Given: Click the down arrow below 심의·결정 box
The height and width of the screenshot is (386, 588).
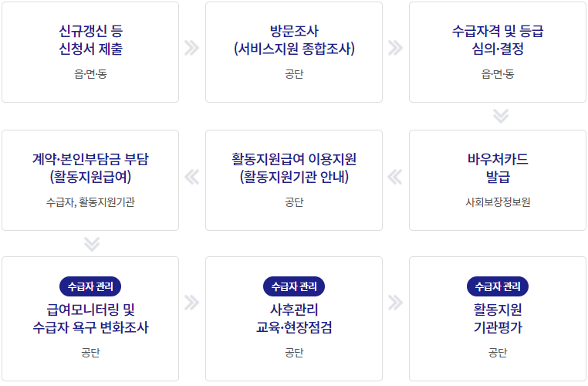Looking at the screenshot, I should tap(501, 116).
